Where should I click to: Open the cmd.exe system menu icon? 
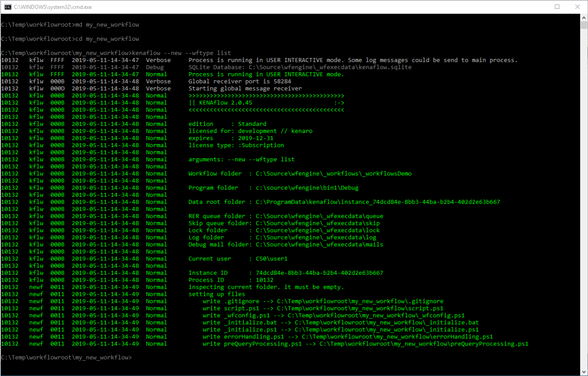point(8,7)
